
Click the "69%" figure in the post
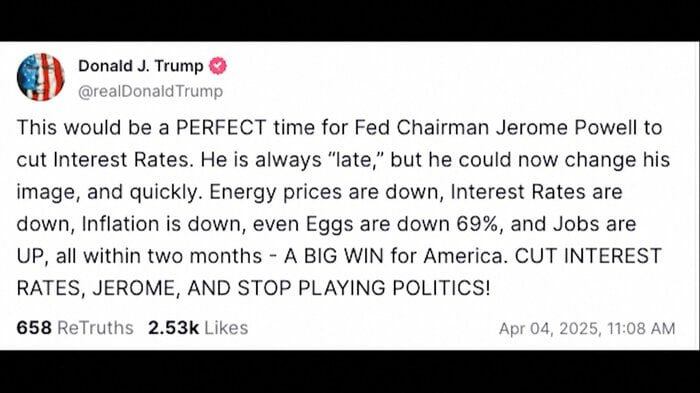click(476, 224)
